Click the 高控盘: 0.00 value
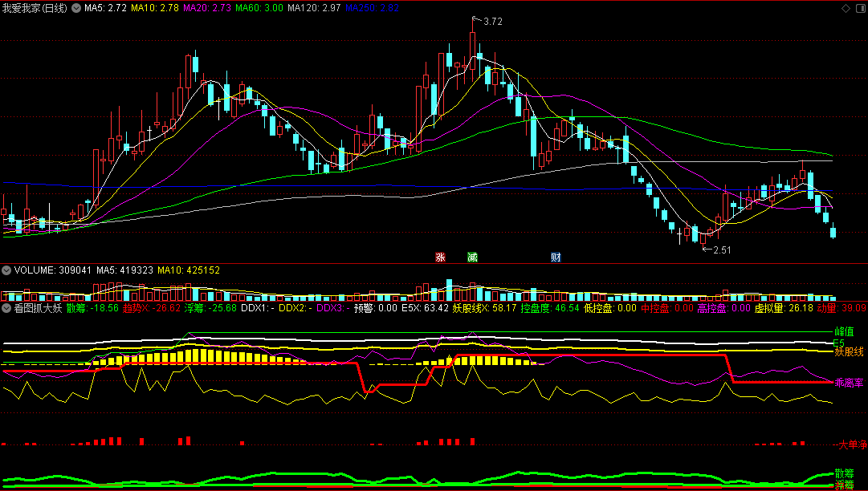868x491 pixels. click(724, 308)
